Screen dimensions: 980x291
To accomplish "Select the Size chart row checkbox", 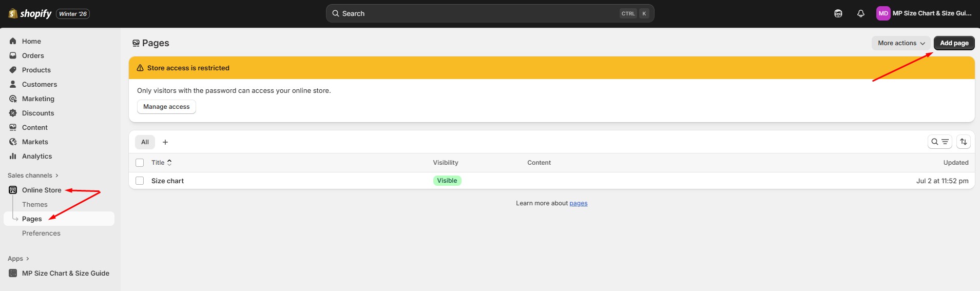I will tap(140, 181).
